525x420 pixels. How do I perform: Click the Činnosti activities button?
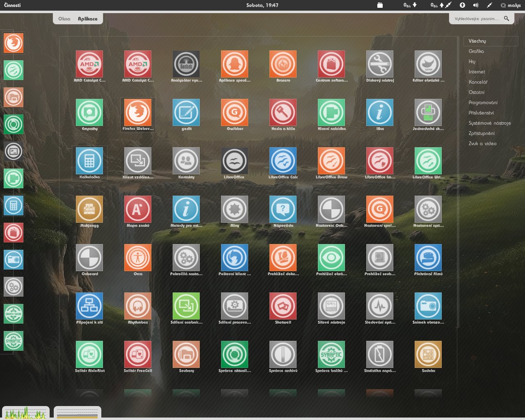(x=12, y=5)
